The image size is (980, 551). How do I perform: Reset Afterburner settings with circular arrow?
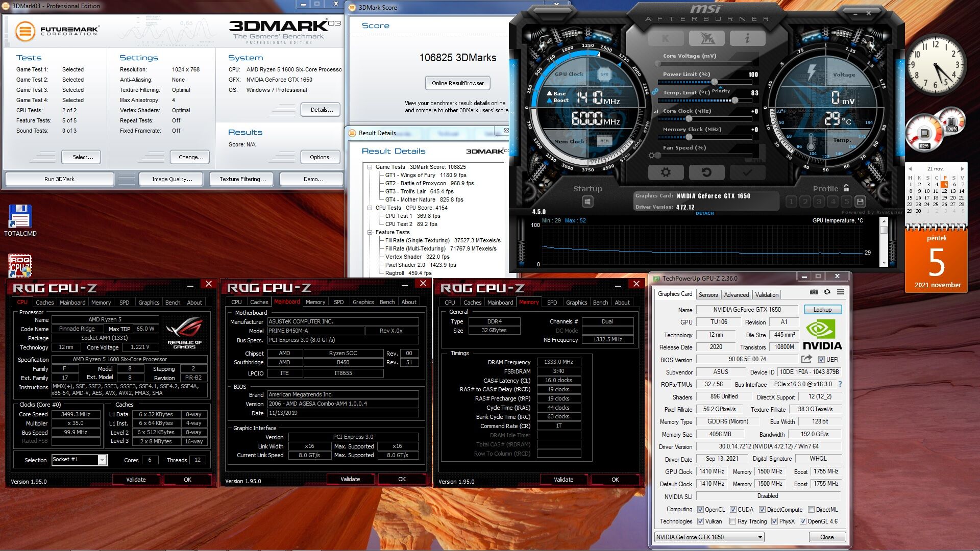(706, 172)
